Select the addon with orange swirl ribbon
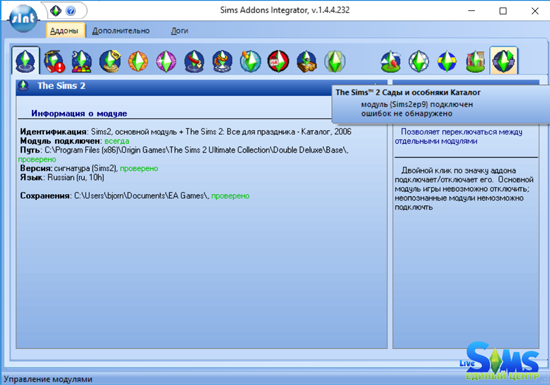The image size is (550, 385). point(222,61)
